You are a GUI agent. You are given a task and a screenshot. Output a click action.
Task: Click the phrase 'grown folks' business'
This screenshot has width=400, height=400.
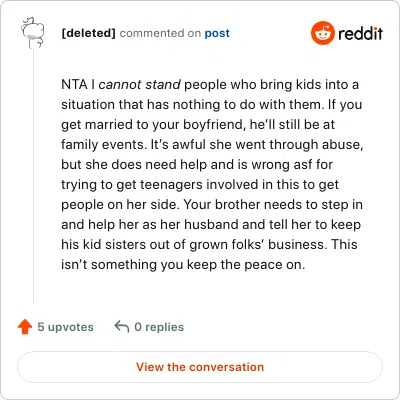coord(257,245)
